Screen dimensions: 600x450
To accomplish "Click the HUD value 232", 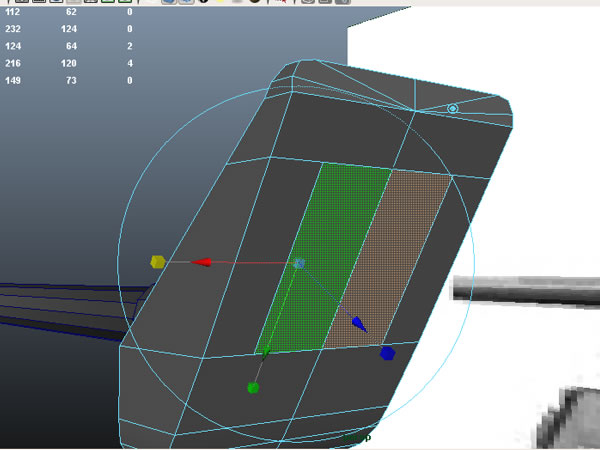I will coord(13,29).
